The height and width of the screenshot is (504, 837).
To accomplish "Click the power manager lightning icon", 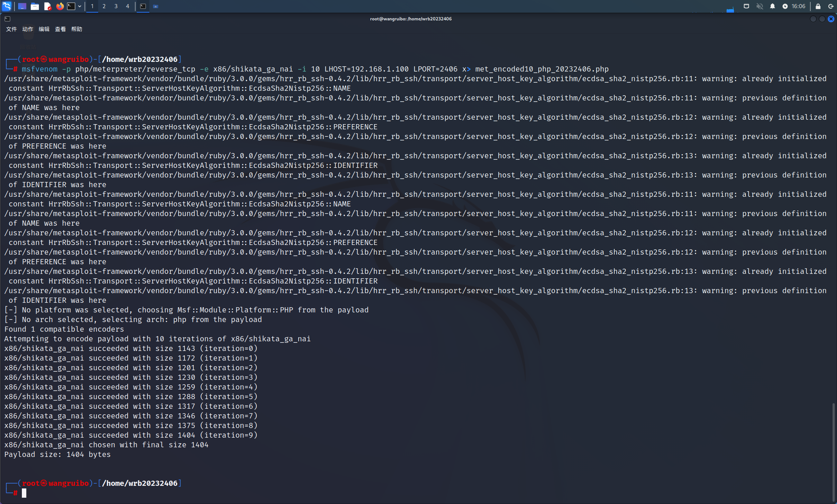I will click(x=785, y=6).
